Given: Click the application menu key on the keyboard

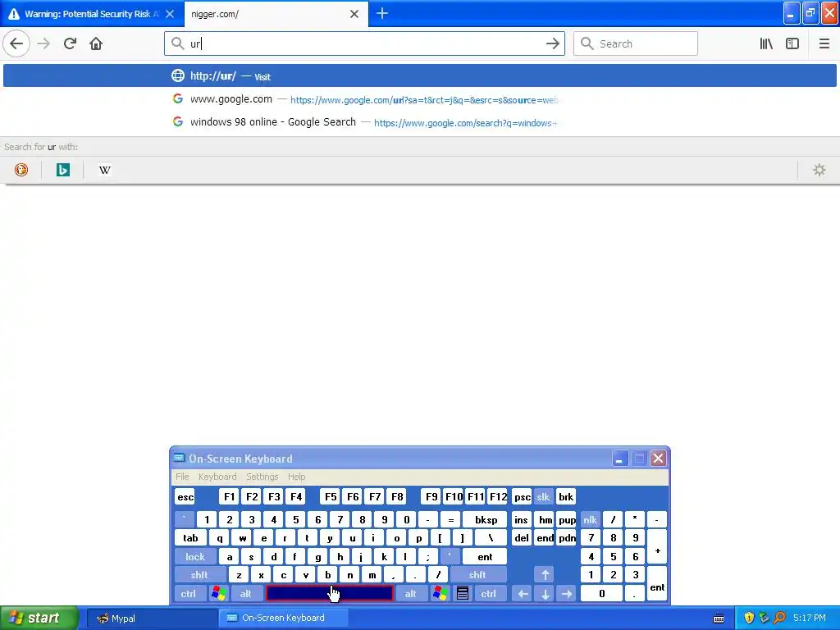Looking at the screenshot, I should click(x=463, y=593).
